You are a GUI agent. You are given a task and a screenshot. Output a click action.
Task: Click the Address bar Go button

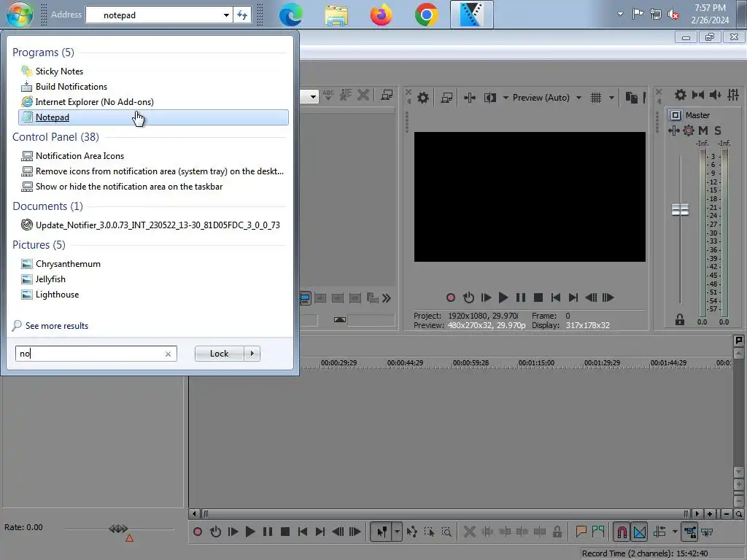[x=242, y=15]
